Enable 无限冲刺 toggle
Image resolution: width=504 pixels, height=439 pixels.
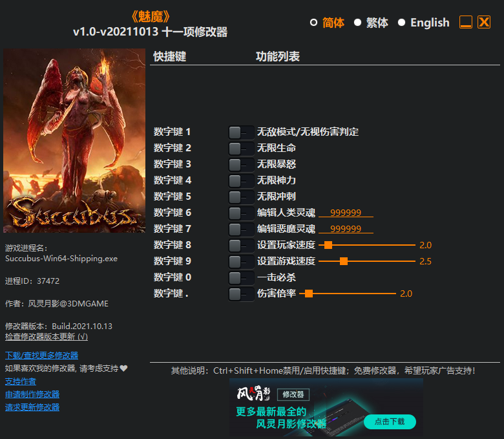coord(241,197)
